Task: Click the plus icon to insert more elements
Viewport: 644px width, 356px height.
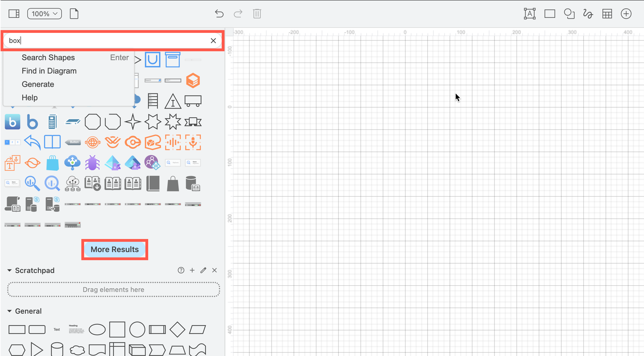Action: [x=626, y=13]
